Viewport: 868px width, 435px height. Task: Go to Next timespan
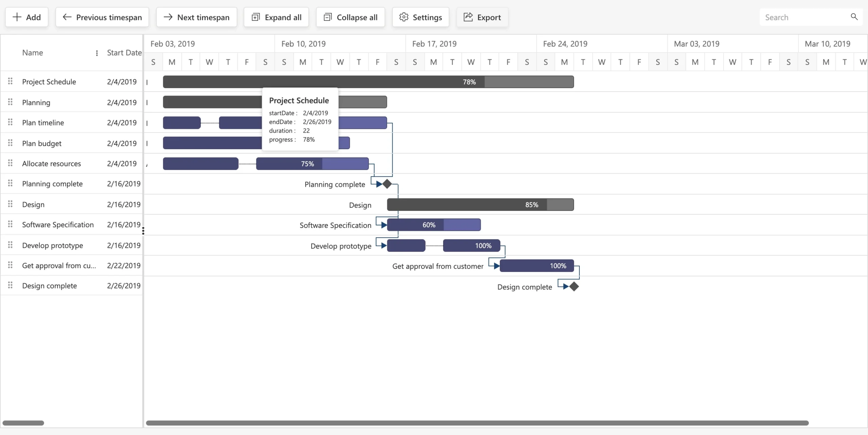coord(196,17)
